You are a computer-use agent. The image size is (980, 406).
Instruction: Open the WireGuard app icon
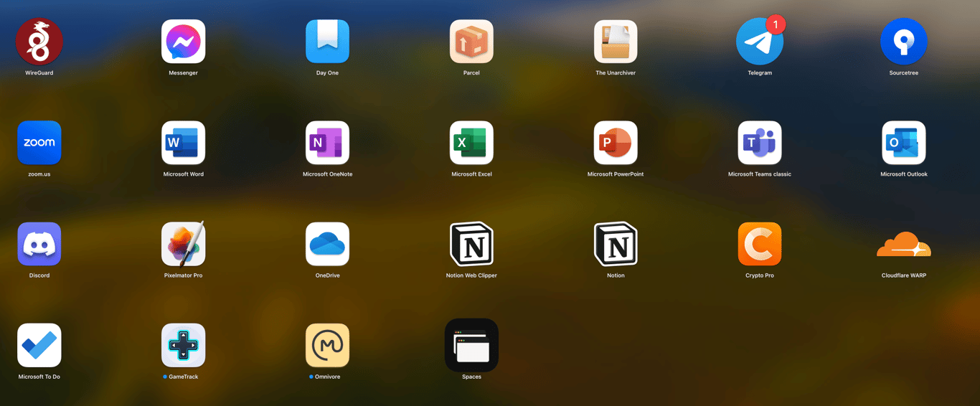coord(39,42)
